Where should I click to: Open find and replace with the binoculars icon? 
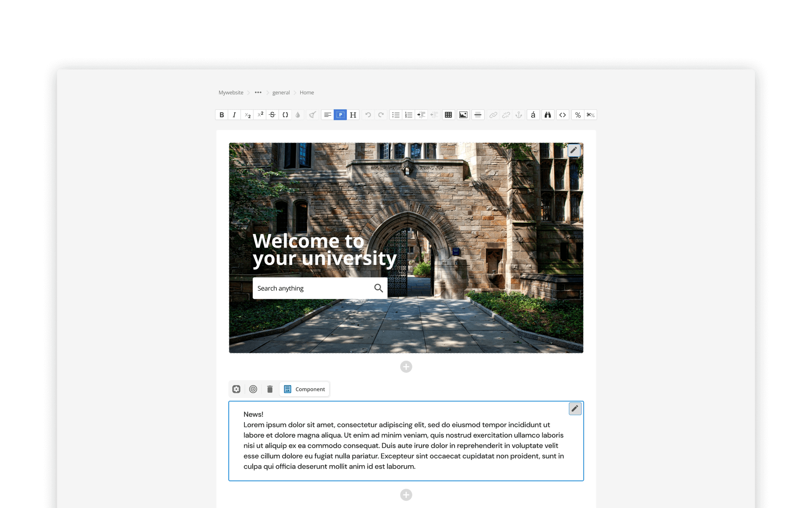pyautogui.click(x=548, y=115)
